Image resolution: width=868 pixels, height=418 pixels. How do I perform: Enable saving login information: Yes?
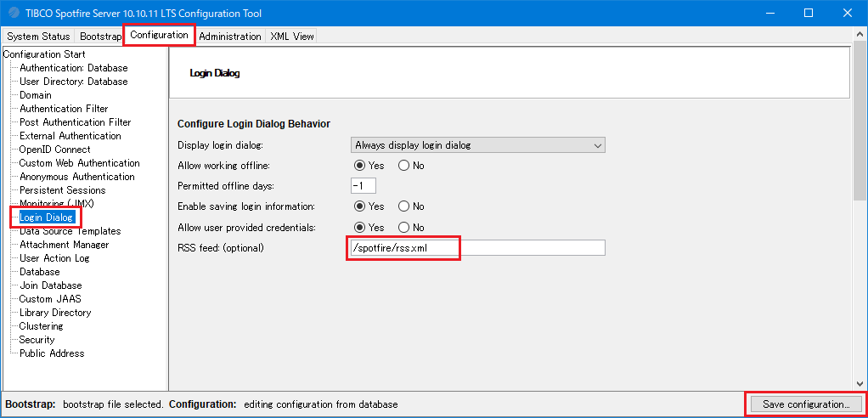(x=360, y=206)
